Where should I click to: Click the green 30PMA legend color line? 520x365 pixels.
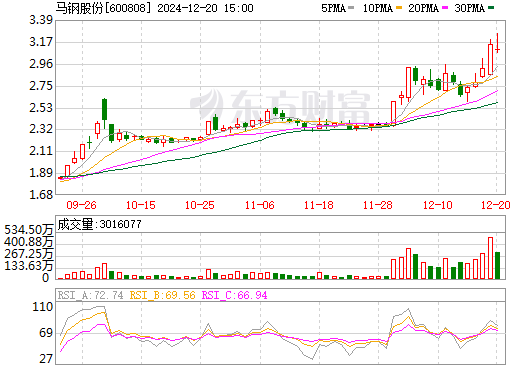pyautogui.click(x=491, y=7)
